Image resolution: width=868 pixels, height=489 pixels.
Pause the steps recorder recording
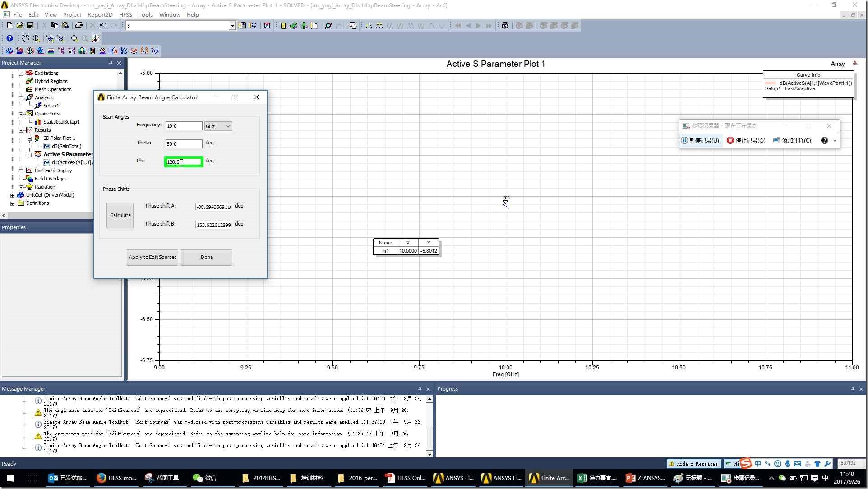(x=700, y=141)
